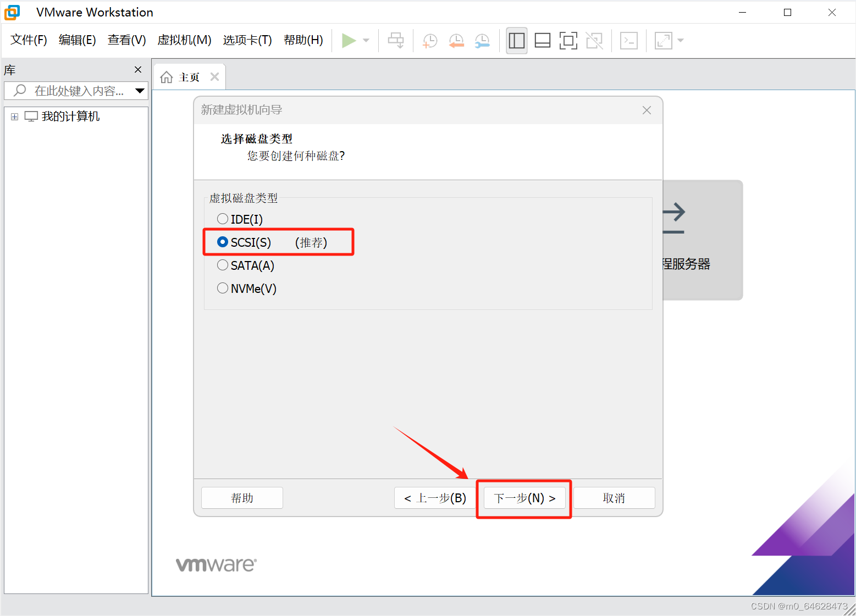Click the console view terminal icon
This screenshot has width=856, height=616.
pos(629,40)
